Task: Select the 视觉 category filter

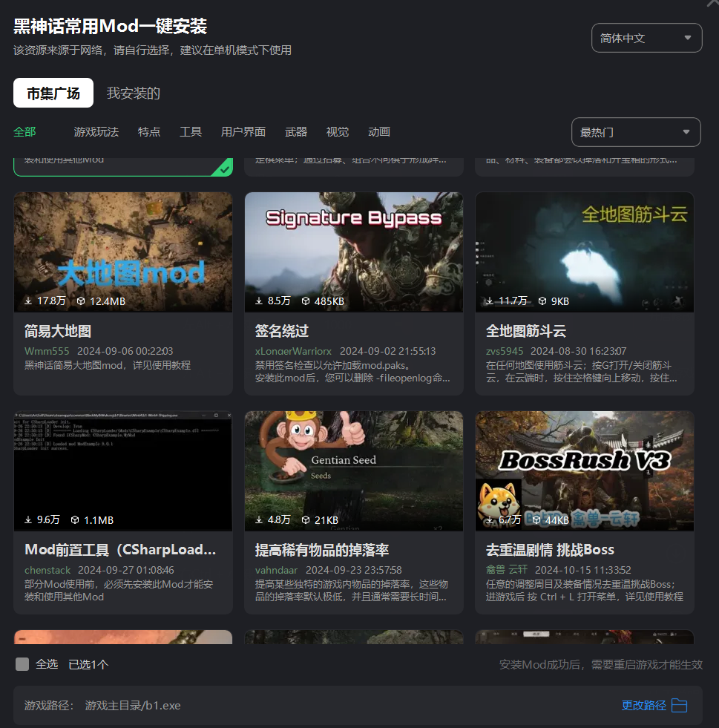Action: [x=338, y=132]
